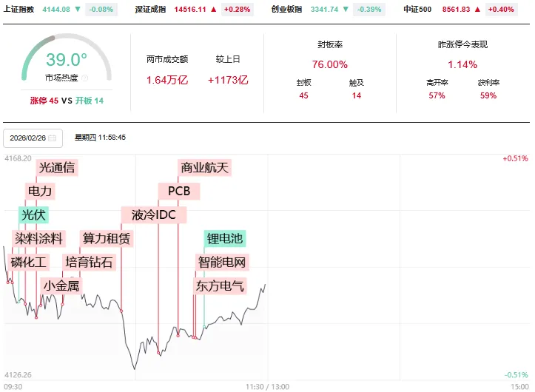This screenshot has height=392, width=535.
Task: Open the calendar icon in date field
Action: pos(52,138)
